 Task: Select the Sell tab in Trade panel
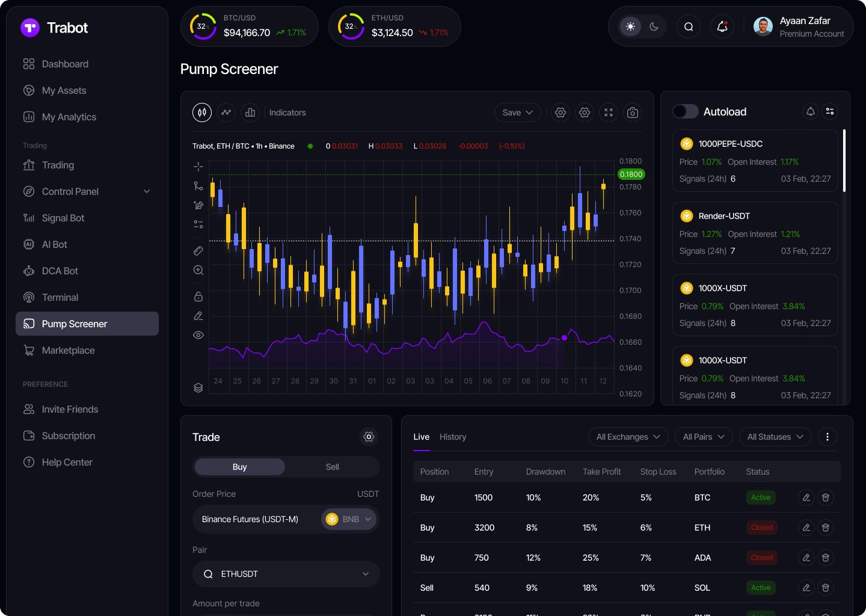coord(332,467)
